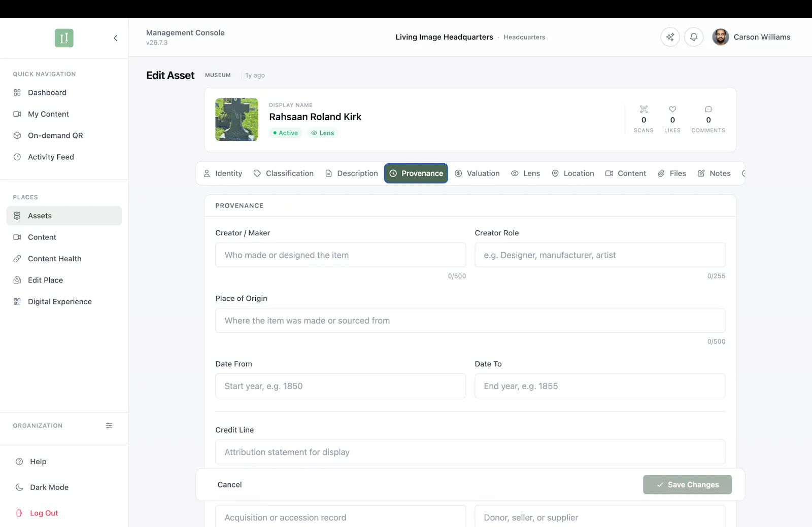
Task: Click the Credit Line field
Action: tap(470, 452)
